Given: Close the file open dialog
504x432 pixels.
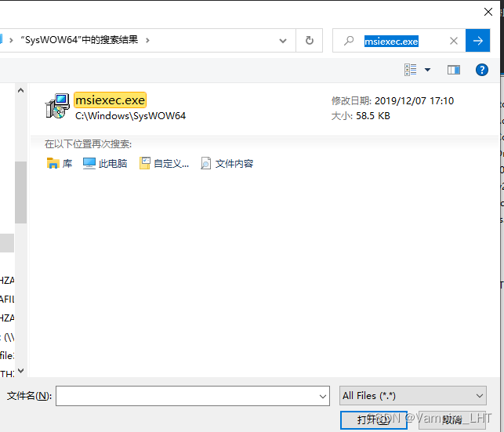Looking at the screenshot, I should point(488,12).
